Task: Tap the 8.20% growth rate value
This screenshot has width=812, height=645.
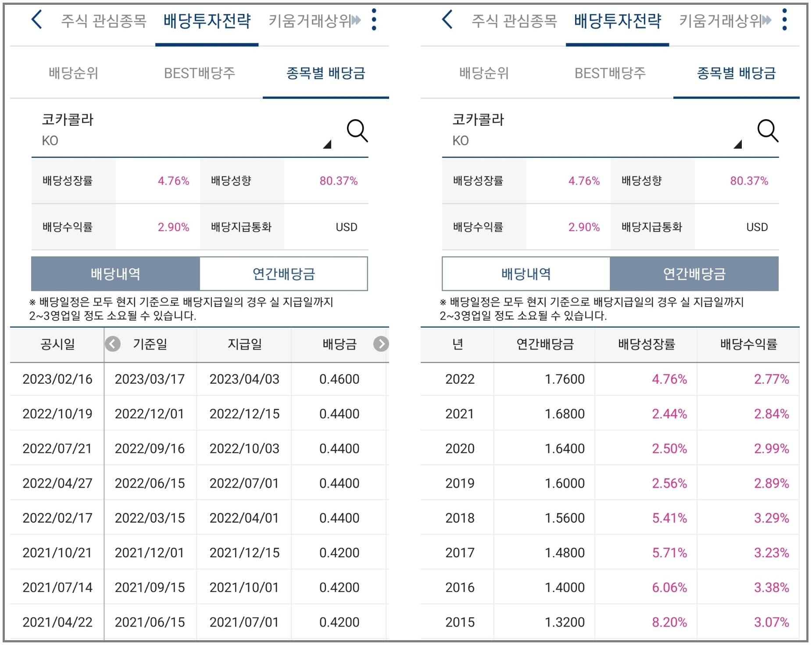Action: pyautogui.click(x=669, y=622)
